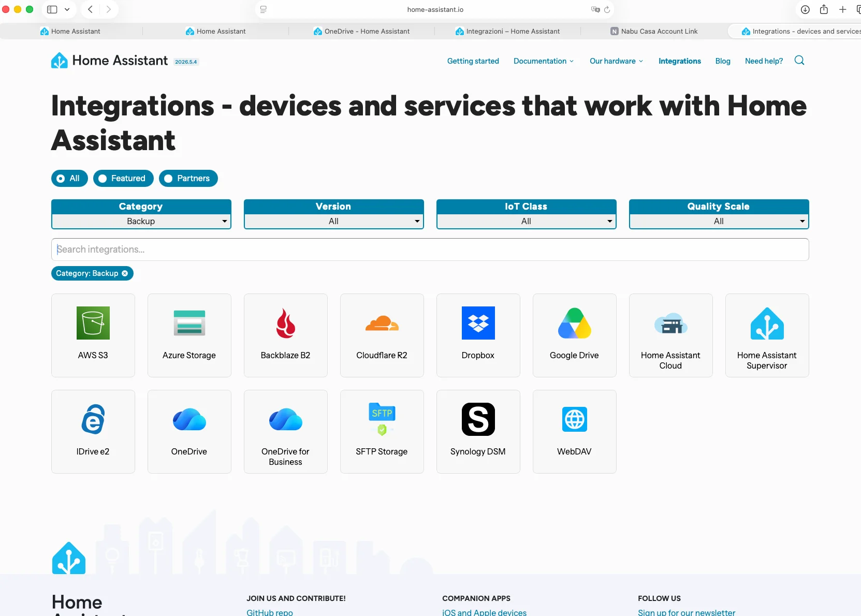The width and height of the screenshot is (861, 616).
Task: Select the Partners radio filter
Action: 188,178
